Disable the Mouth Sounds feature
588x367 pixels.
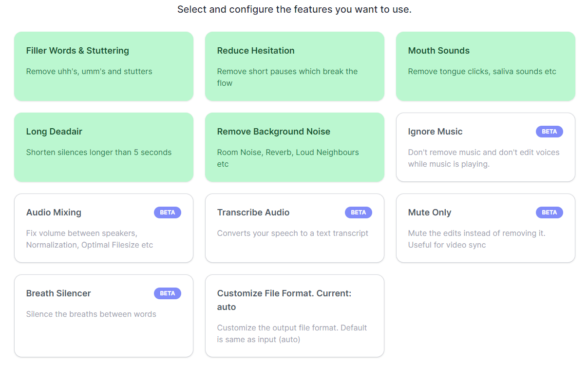pyautogui.click(x=485, y=66)
